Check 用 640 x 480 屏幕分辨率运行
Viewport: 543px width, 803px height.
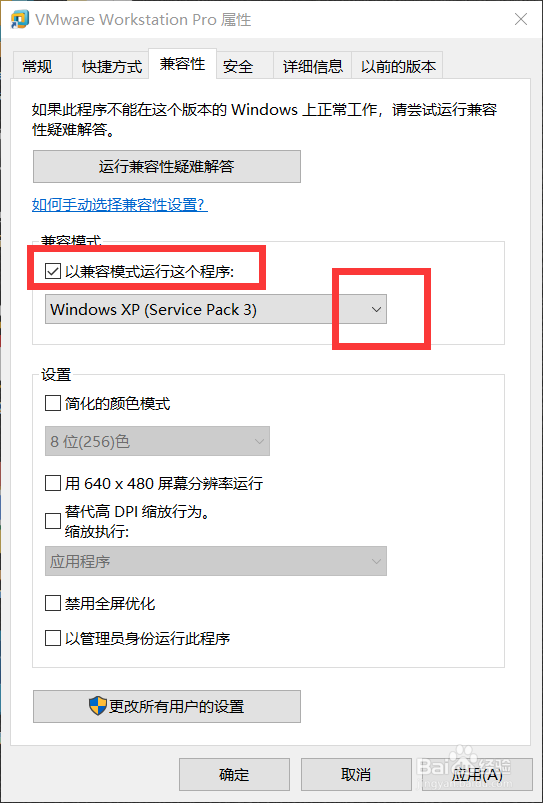pyautogui.click(x=53, y=483)
